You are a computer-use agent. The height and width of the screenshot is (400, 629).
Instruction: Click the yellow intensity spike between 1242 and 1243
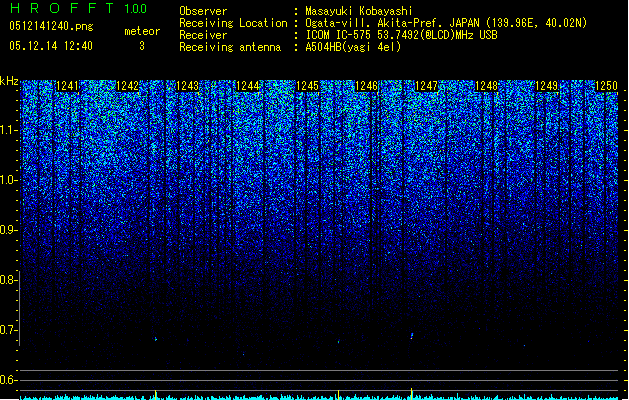point(156,394)
